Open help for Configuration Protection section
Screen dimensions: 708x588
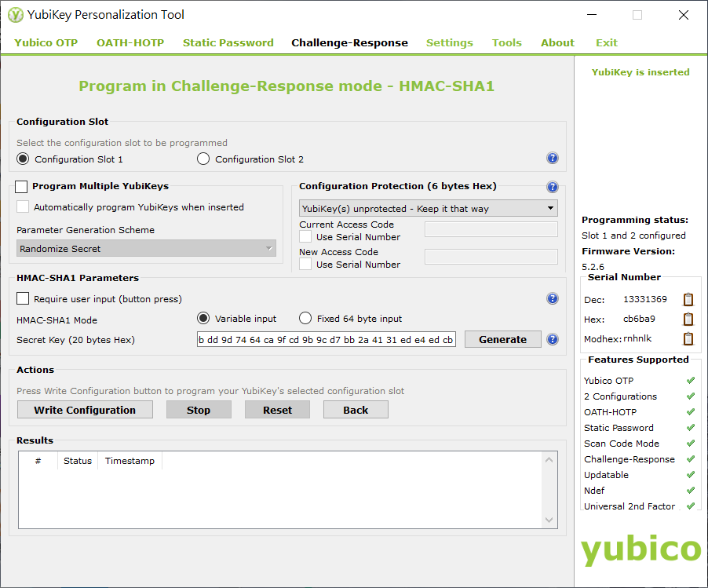click(553, 187)
